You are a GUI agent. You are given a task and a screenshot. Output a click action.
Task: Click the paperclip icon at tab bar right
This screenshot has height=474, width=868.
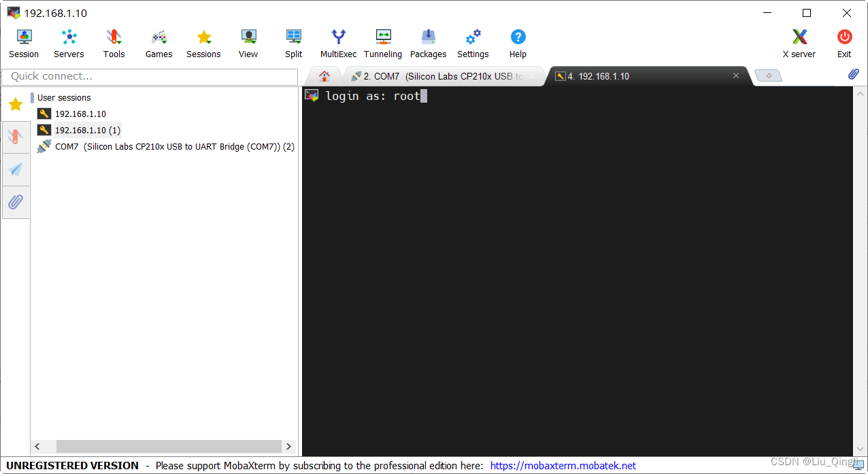pos(853,75)
